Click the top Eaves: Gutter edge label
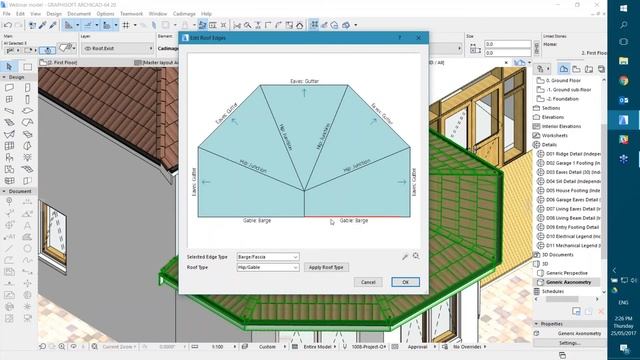 pos(304,81)
